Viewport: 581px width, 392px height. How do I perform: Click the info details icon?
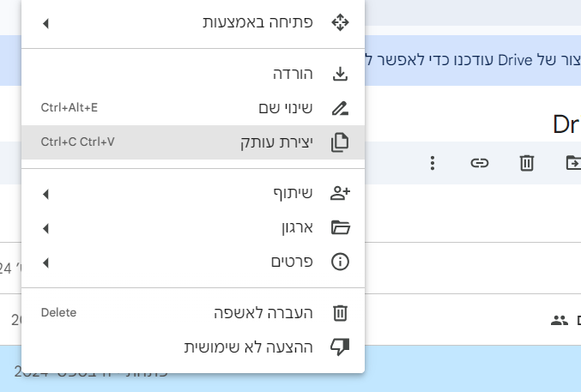(x=340, y=262)
